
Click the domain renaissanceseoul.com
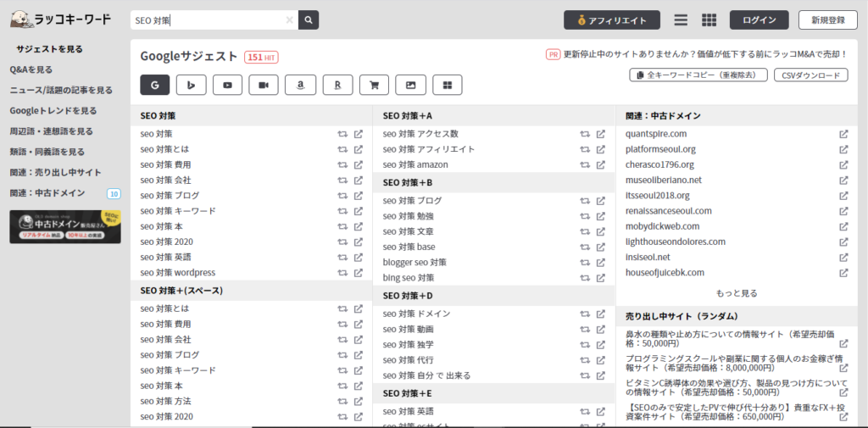[669, 211]
